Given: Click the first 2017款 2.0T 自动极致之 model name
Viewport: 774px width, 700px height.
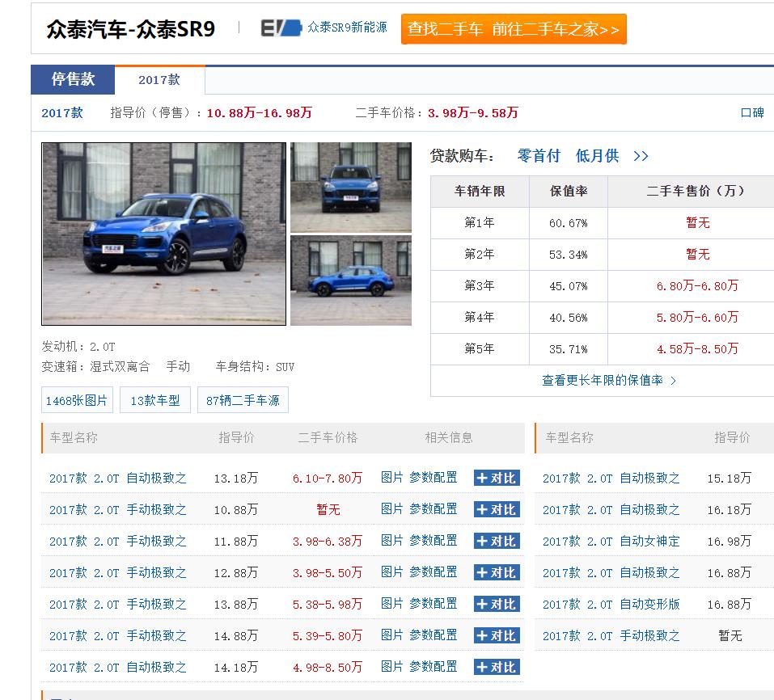Looking at the screenshot, I should tap(116, 478).
